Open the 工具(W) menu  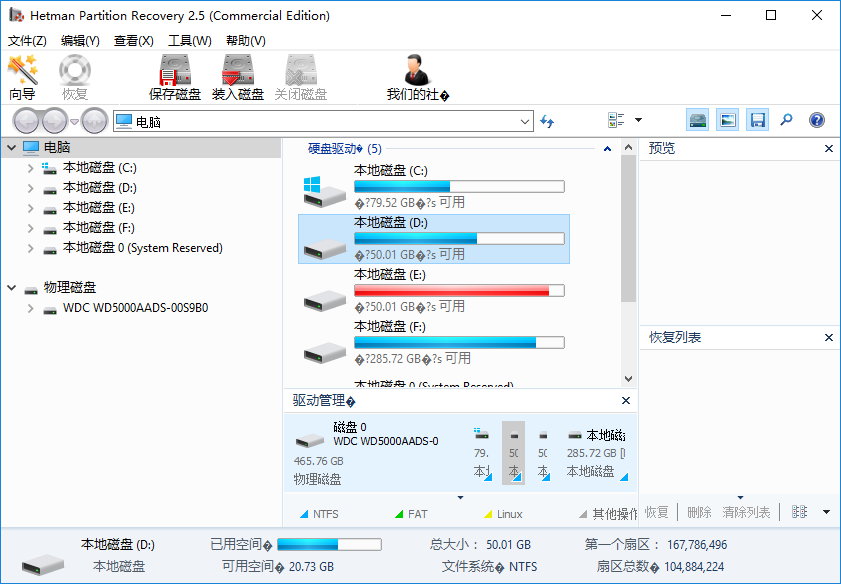[189, 41]
